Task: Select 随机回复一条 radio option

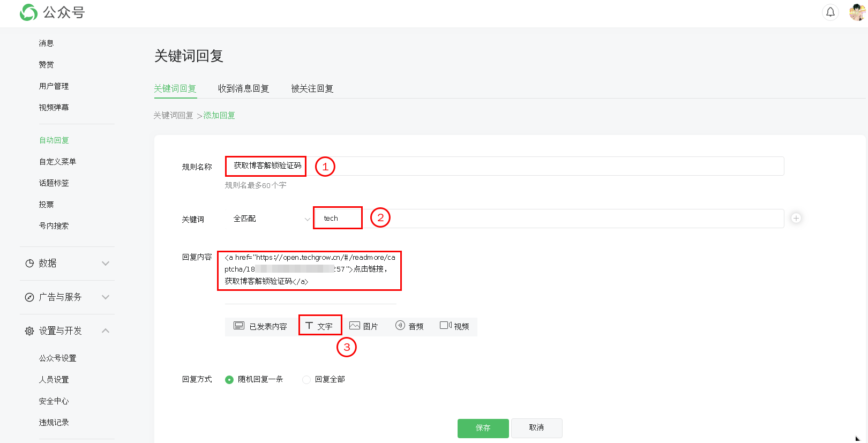Action: 229,380
